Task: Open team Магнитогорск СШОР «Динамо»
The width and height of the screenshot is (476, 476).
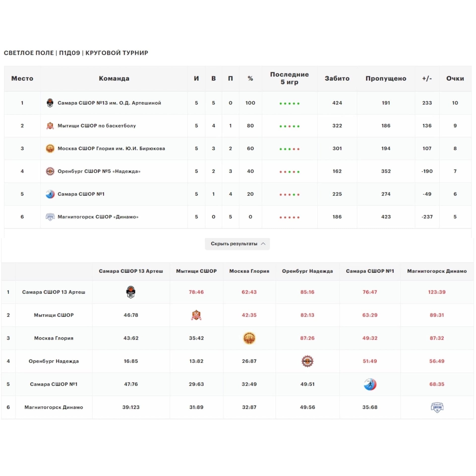Action: coord(98,217)
